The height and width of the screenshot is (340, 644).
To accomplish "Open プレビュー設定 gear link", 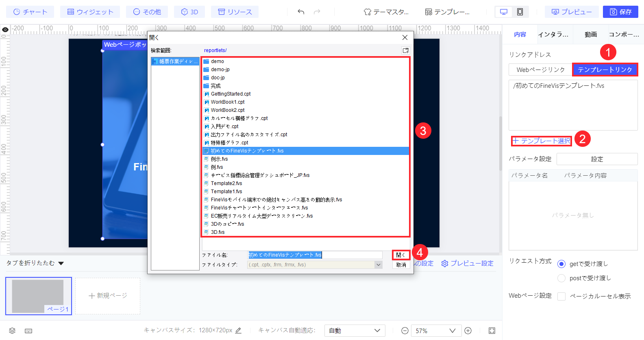I will 468,264.
